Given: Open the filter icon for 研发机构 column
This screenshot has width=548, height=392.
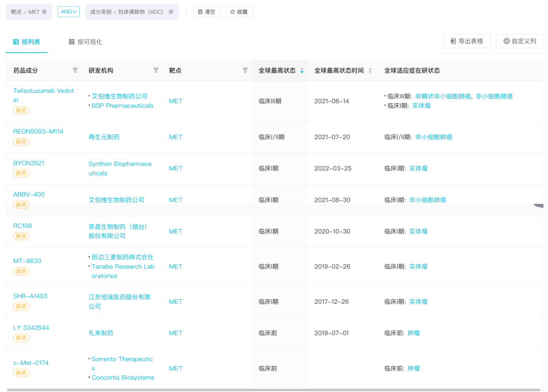Looking at the screenshot, I should [156, 70].
